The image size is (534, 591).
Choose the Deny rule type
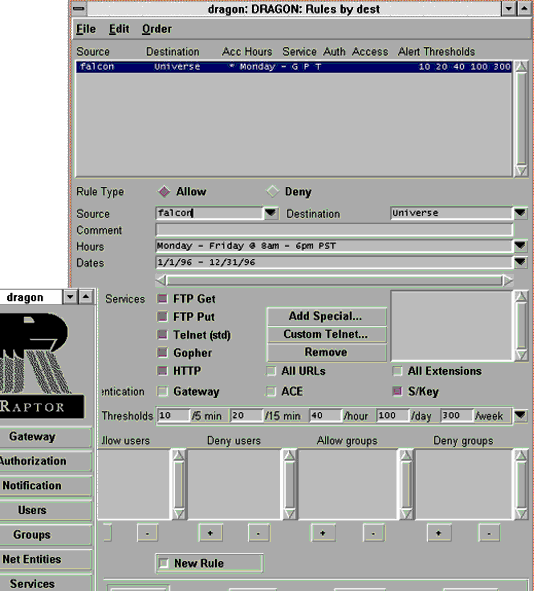pyautogui.click(x=272, y=191)
